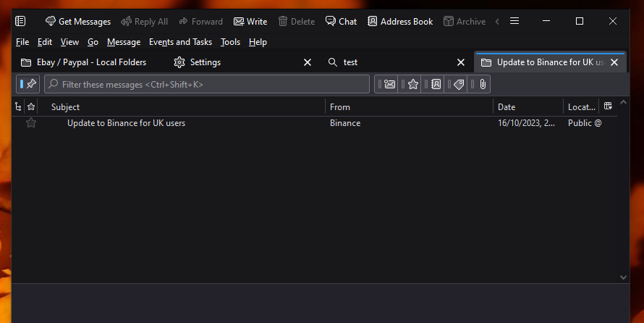Compose a new message with Write
Screen dimensions: 644x323
[x=250, y=22]
